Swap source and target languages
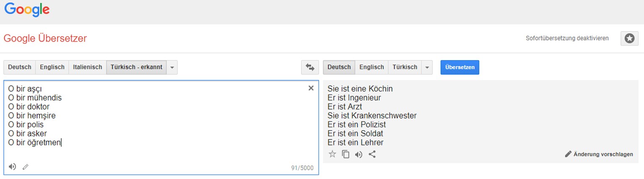This screenshot has height=179, width=644. pyautogui.click(x=310, y=67)
